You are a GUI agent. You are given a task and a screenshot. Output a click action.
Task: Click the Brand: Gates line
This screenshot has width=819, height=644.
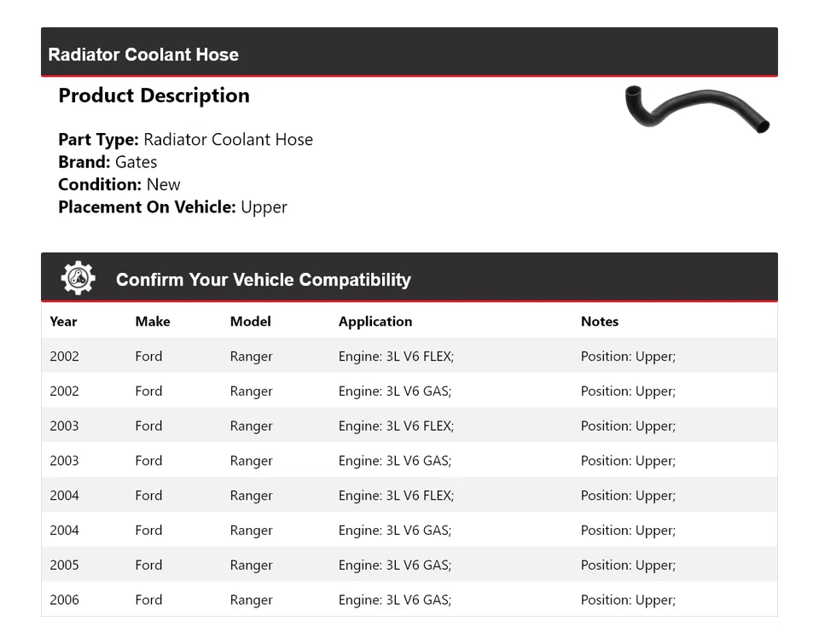[x=107, y=162]
